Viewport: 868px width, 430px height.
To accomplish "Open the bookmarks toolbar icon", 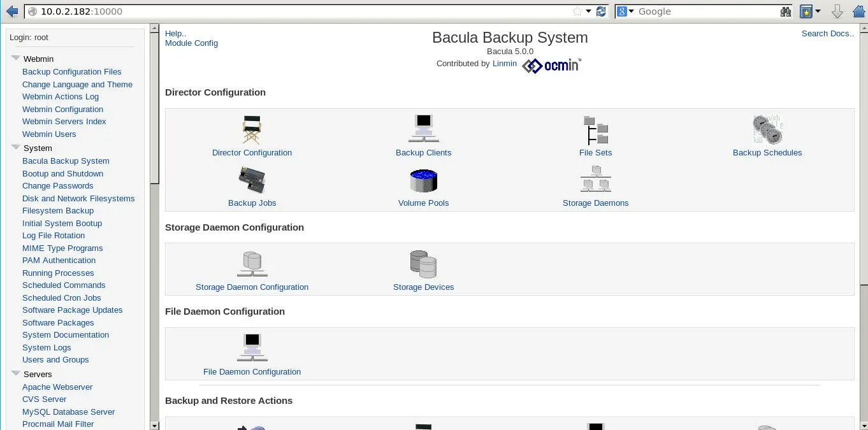I will click(x=806, y=11).
